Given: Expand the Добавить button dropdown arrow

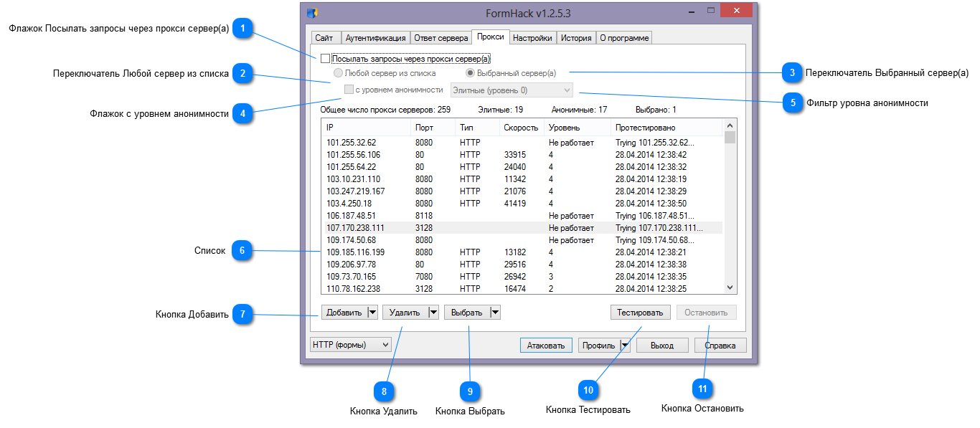Looking at the screenshot, I should pos(372,313).
